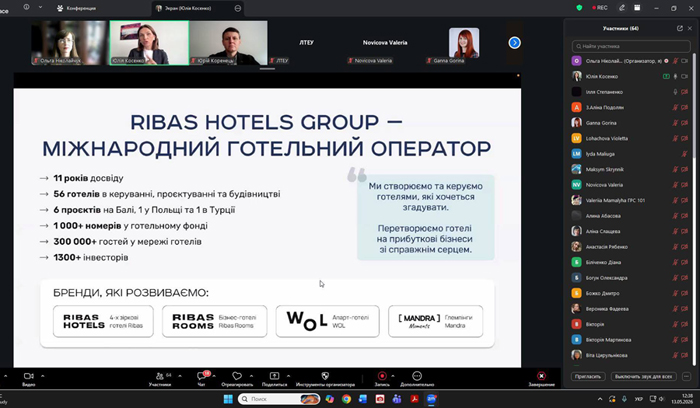Expand the Participants options arrow in toolbar

point(179,376)
